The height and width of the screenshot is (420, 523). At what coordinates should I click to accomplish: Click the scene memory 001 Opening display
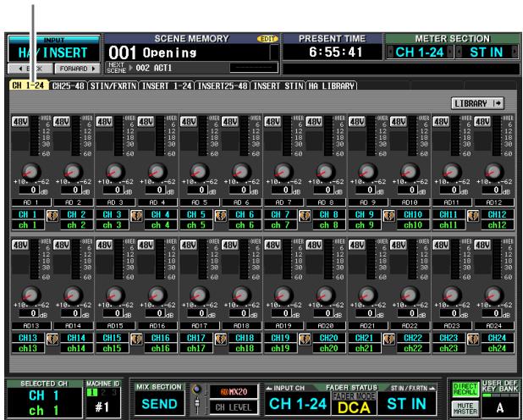pos(192,52)
